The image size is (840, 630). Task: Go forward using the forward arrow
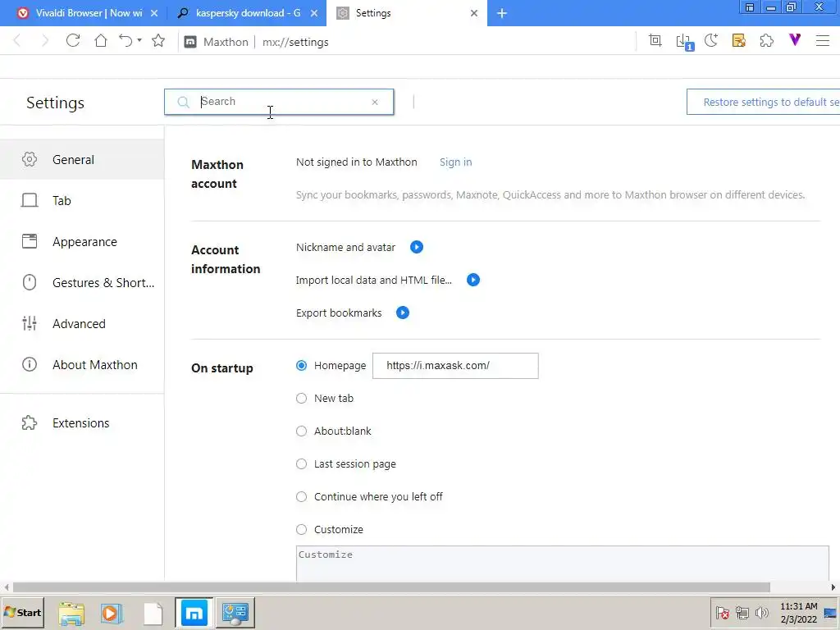click(45, 41)
